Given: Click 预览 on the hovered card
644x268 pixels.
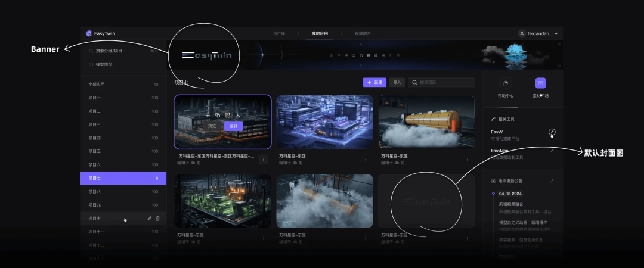Looking at the screenshot, I should pos(212,126).
